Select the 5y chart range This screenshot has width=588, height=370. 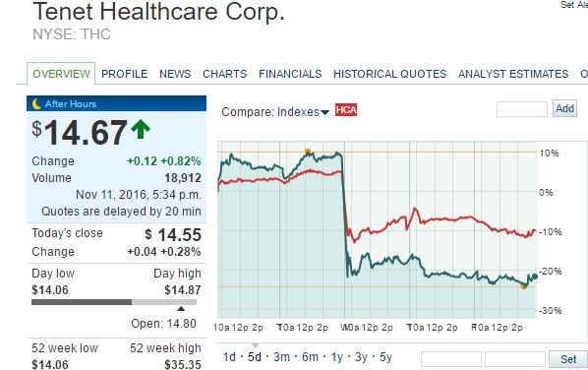pos(385,357)
